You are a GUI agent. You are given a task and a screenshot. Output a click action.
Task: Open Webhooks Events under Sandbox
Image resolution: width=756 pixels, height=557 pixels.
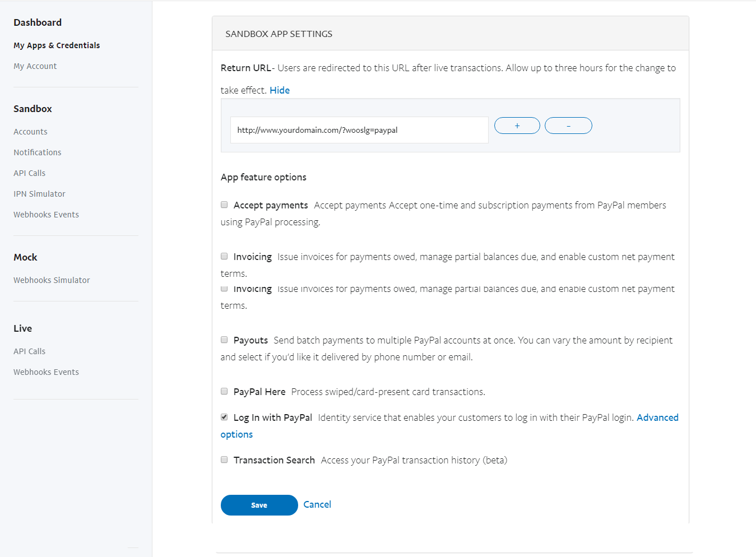pos(46,215)
